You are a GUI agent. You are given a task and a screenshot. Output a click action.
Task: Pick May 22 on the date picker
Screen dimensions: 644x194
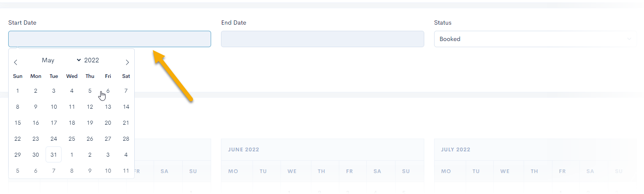click(x=18, y=139)
